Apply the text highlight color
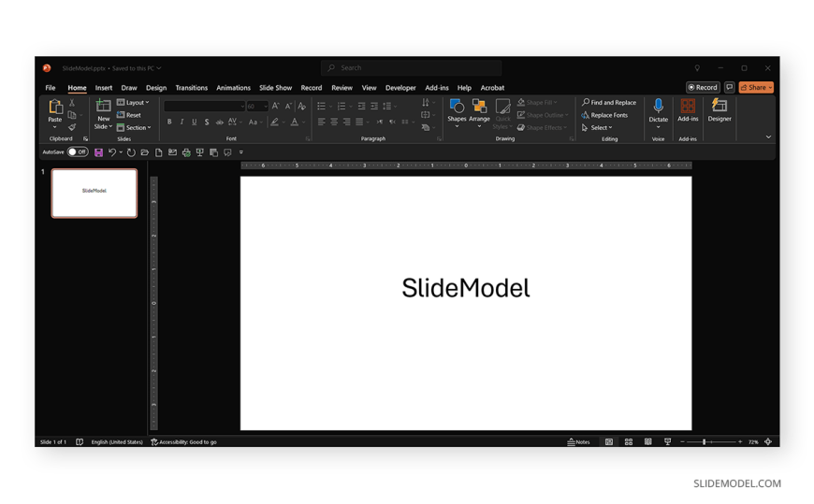Screen dimensions: 814x504 [x=275, y=122]
